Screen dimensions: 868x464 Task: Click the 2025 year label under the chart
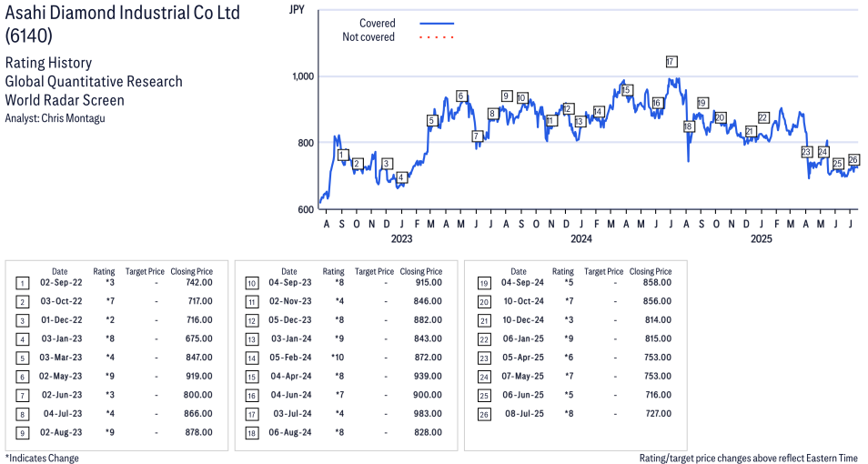coord(761,238)
